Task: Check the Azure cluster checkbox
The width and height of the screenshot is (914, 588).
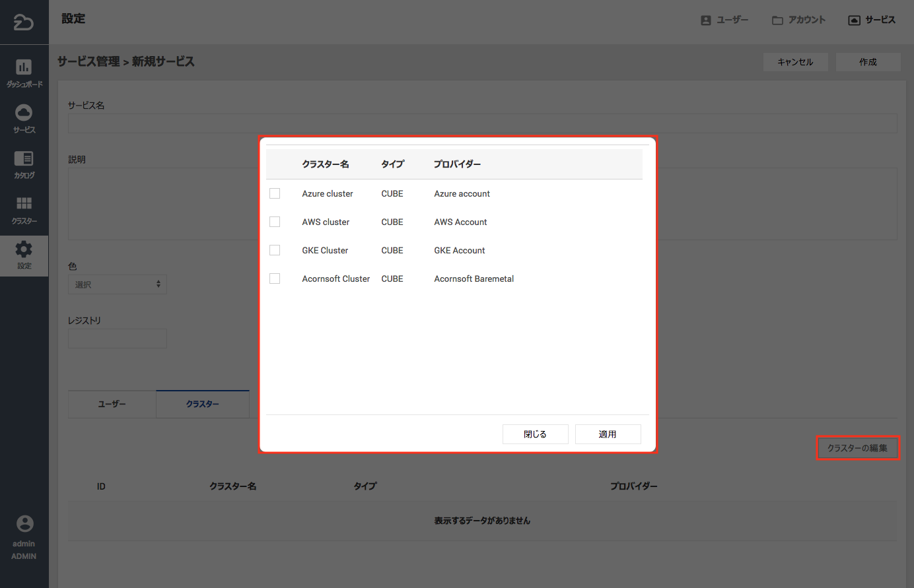Action: pos(275,193)
